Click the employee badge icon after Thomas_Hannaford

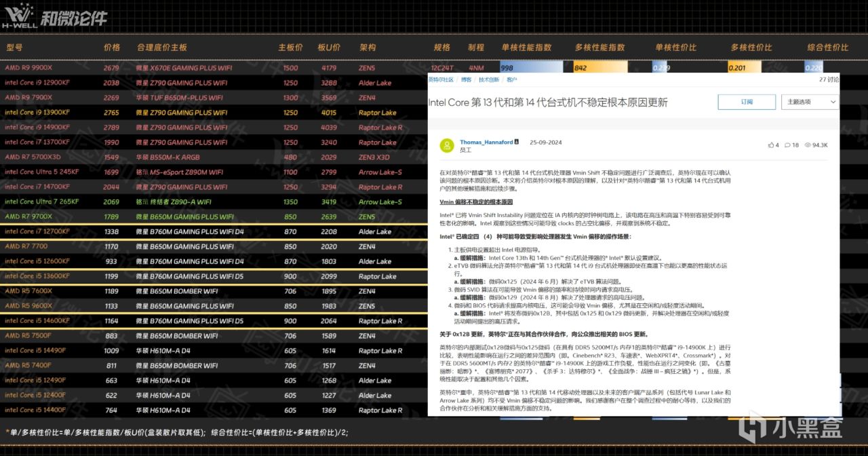tap(517, 142)
